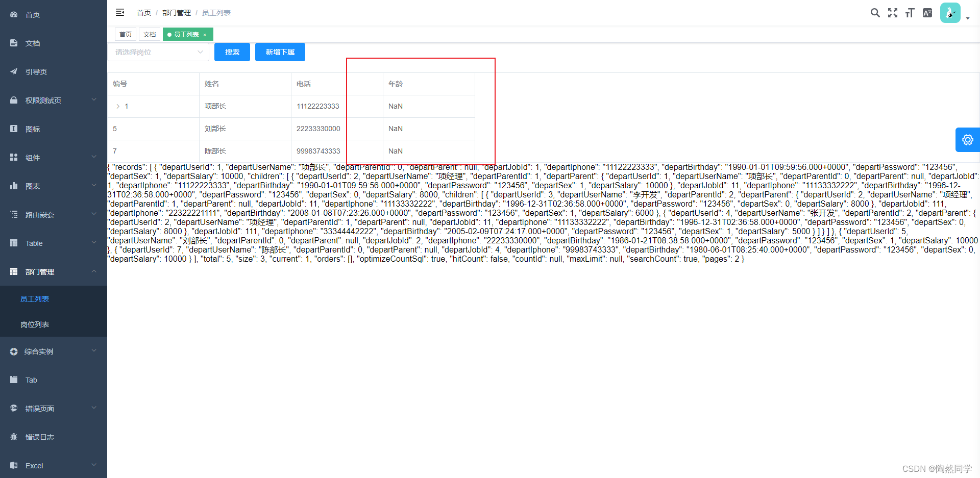Open 首页 label in the sidebar
The width and height of the screenshot is (980, 478).
(33, 15)
